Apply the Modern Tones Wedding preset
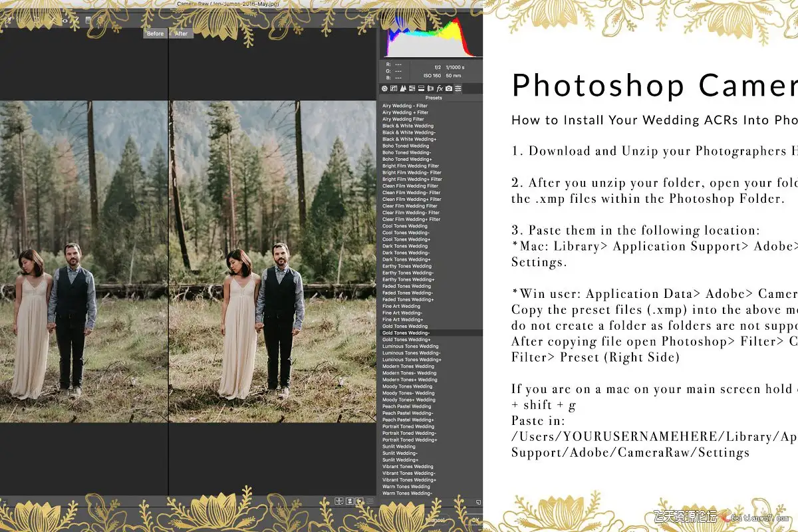Image resolution: width=798 pixels, height=532 pixels. point(408,366)
